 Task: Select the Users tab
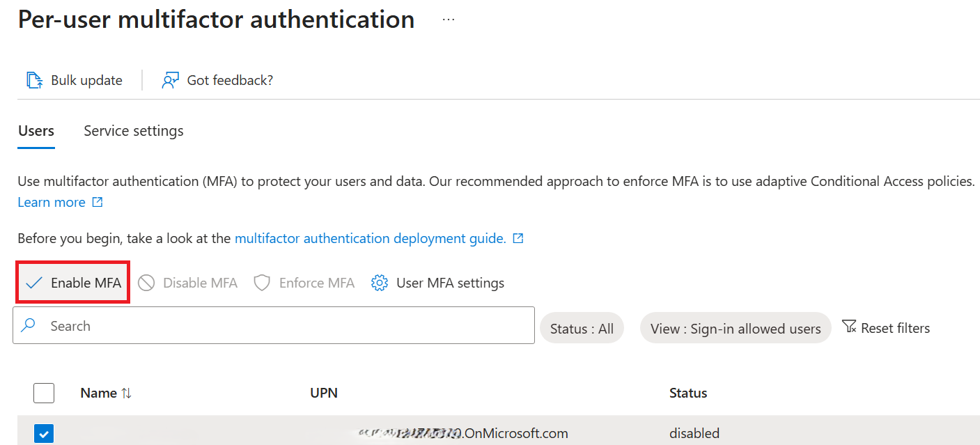36,131
